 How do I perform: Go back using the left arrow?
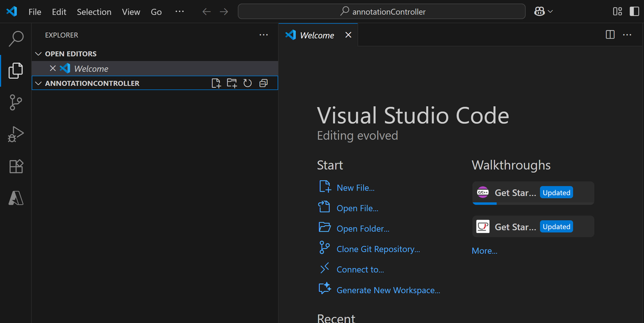point(207,11)
